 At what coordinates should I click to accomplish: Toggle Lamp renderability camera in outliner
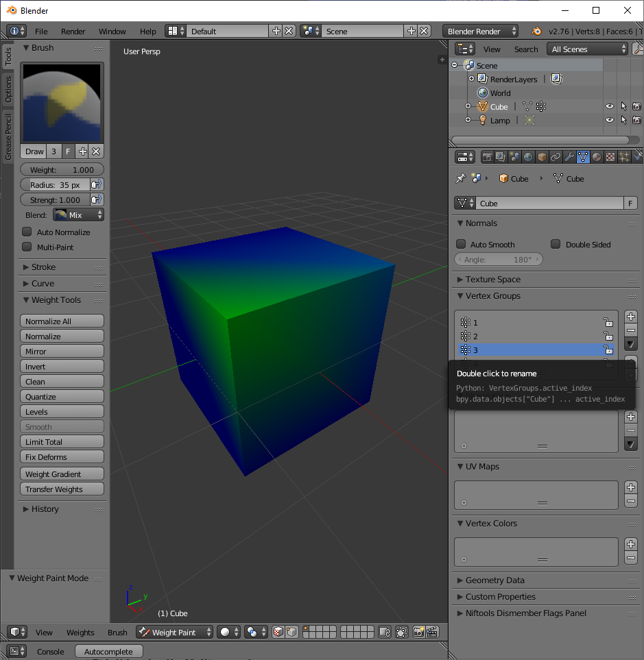tap(637, 120)
